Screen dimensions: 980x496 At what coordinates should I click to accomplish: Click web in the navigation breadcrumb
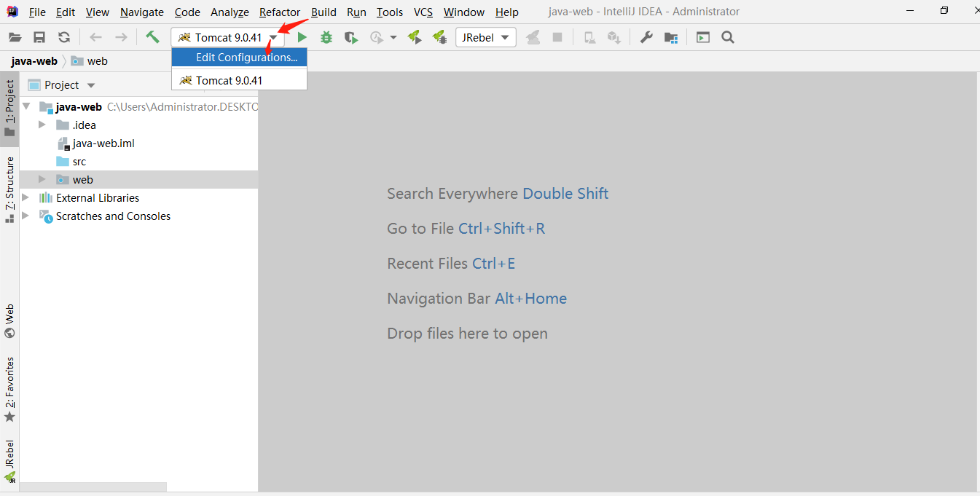click(90, 61)
